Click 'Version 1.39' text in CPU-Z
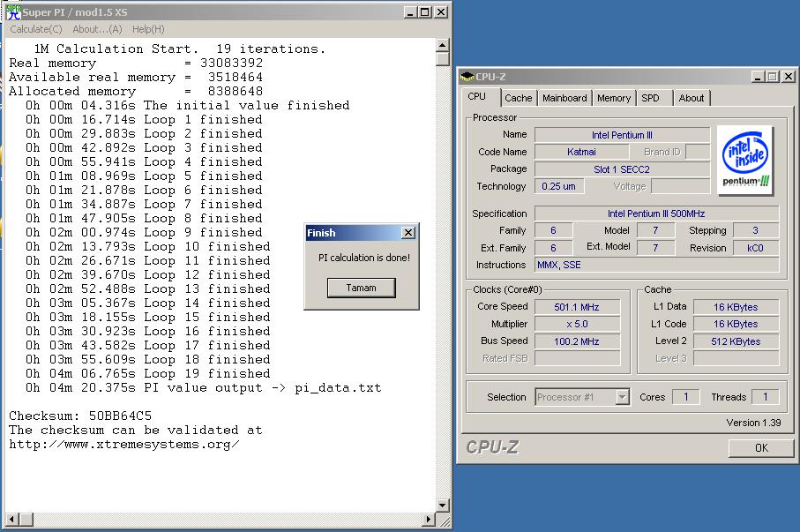 pos(753,423)
